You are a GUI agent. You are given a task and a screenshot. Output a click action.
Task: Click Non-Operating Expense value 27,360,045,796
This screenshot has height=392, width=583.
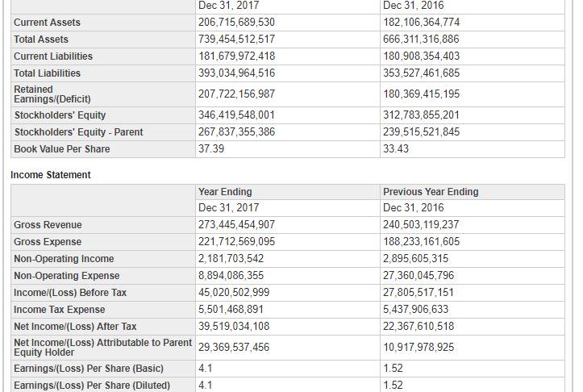tap(419, 276)
